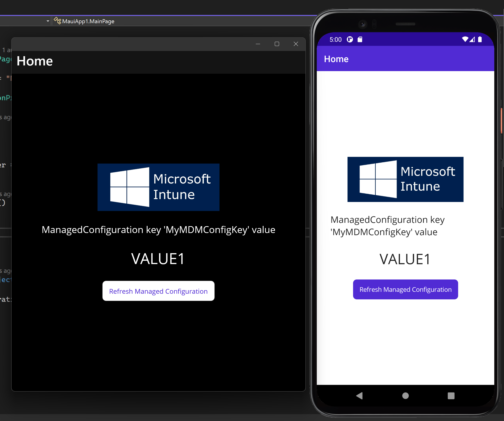Click the cellular signal strength icon
The width and height of the screenshot is (504, 421).
[x=472, y=39]
